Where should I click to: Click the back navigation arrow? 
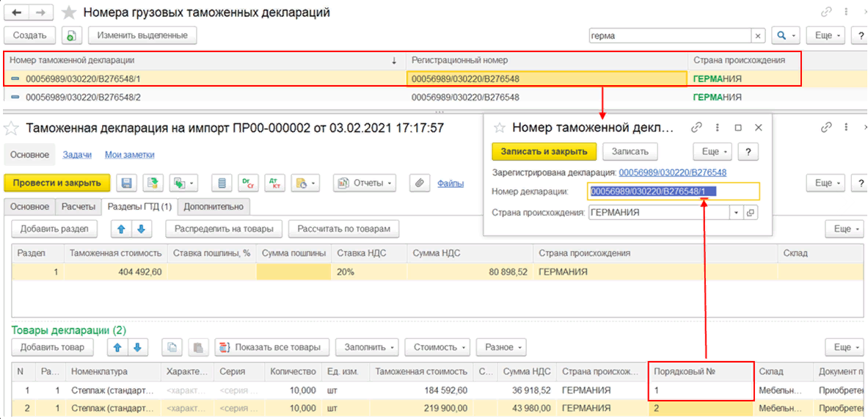coord(16,12)
